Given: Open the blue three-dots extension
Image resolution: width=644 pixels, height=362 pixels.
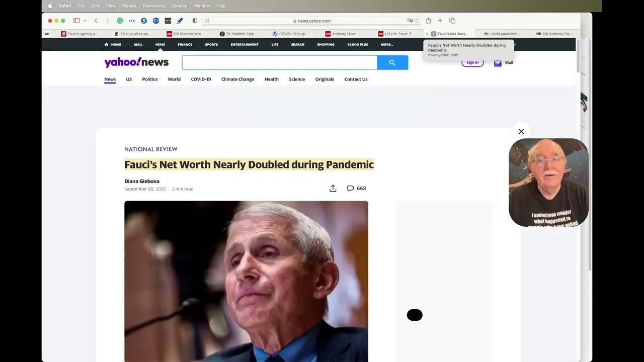Looking at the screenshot, I should point(132,21).
